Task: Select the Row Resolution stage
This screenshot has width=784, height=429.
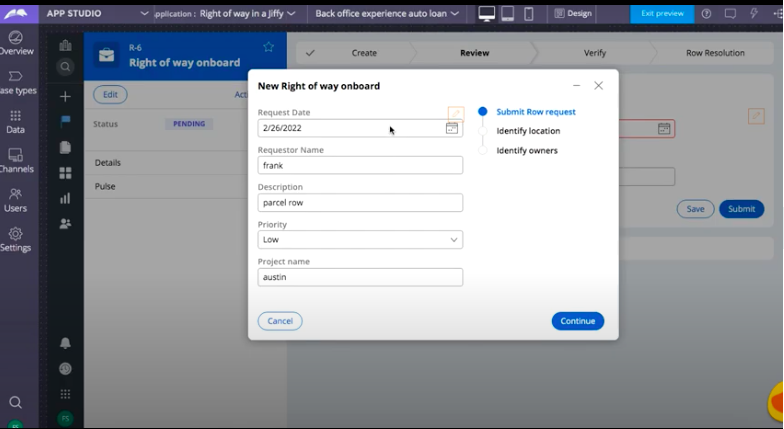Action: point(715,53)
